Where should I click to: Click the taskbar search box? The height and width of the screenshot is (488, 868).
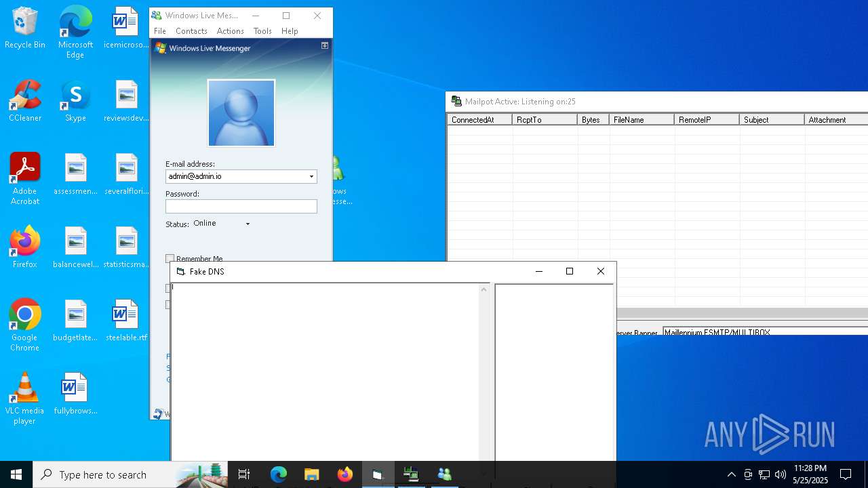coord(131,474)
